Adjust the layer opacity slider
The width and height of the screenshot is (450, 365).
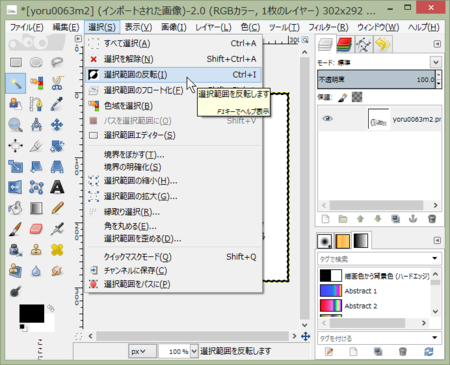377,79
